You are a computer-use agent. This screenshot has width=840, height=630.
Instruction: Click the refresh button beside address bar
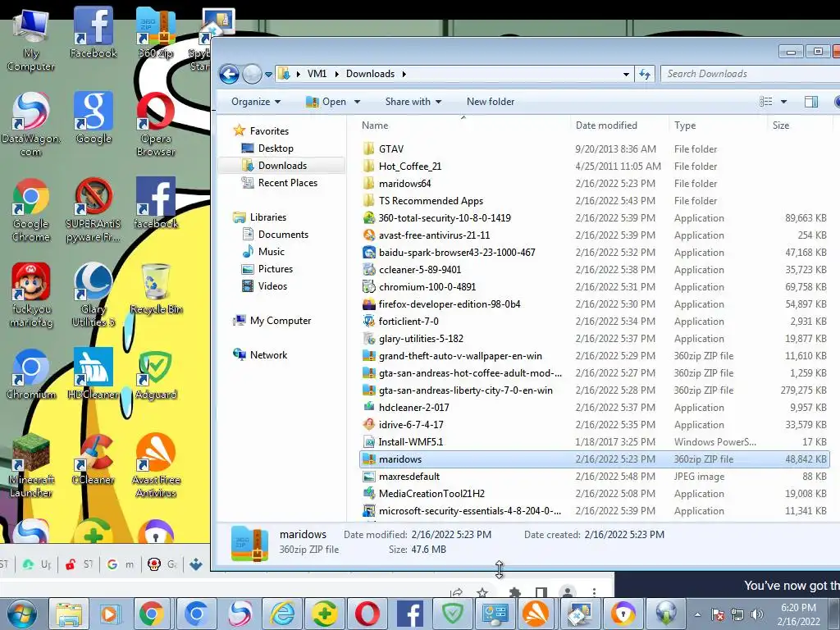(x=645, y=74)
